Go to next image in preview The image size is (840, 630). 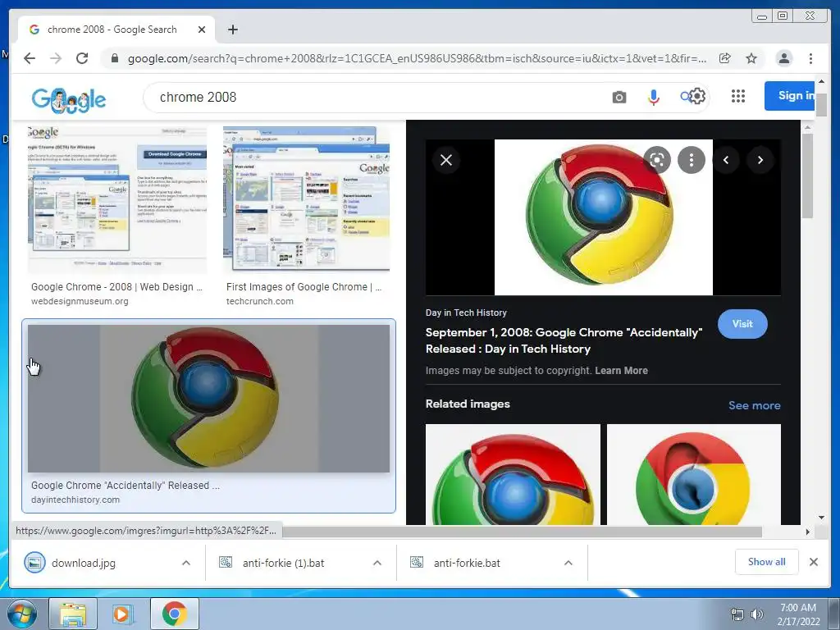[760, 160]
